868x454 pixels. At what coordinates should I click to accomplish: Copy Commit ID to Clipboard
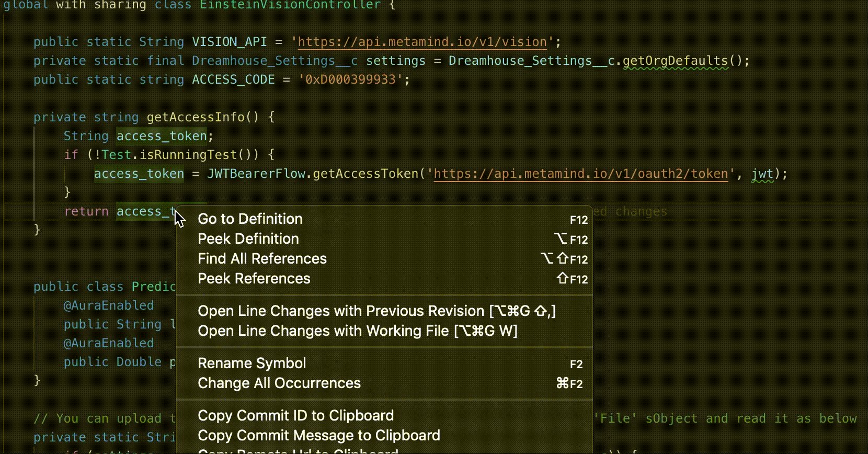384,416
